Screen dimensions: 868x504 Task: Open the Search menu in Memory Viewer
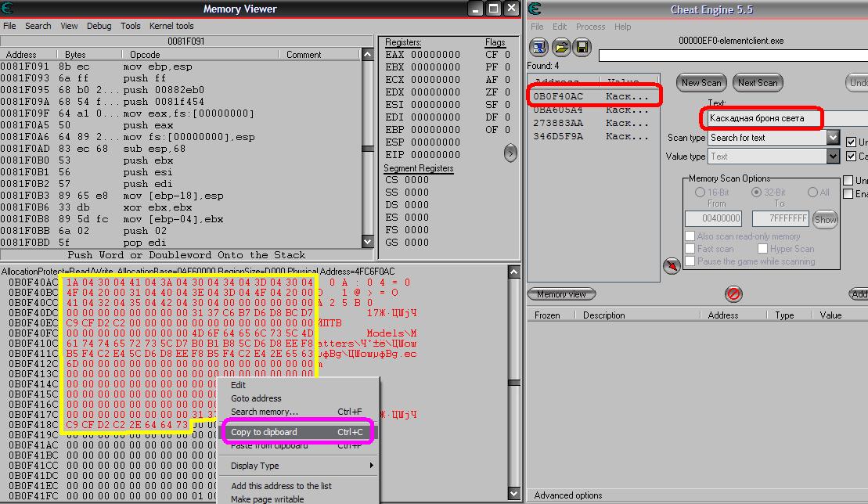pos(38,26)
